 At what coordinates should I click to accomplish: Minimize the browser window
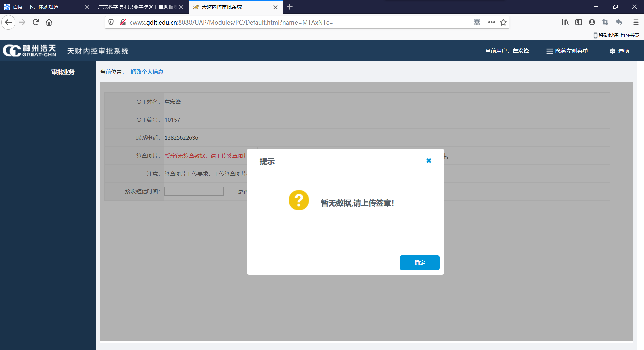click(596, 7)
